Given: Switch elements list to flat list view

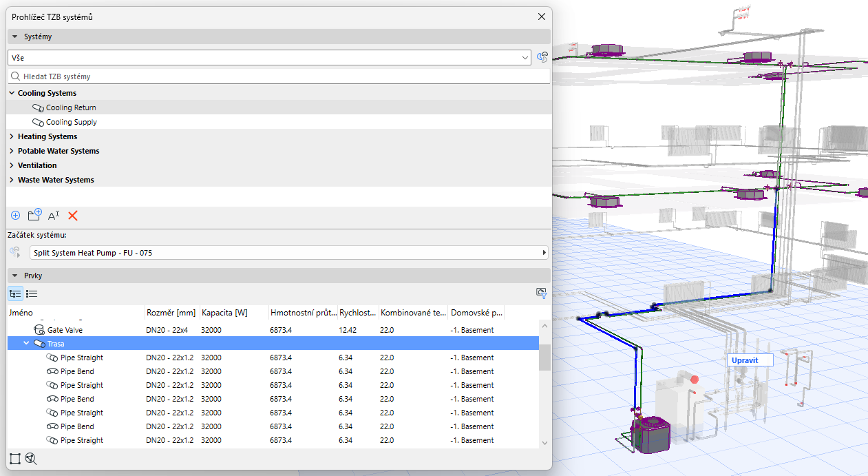Looking at the screenshot, I should [x=32, y=293].
